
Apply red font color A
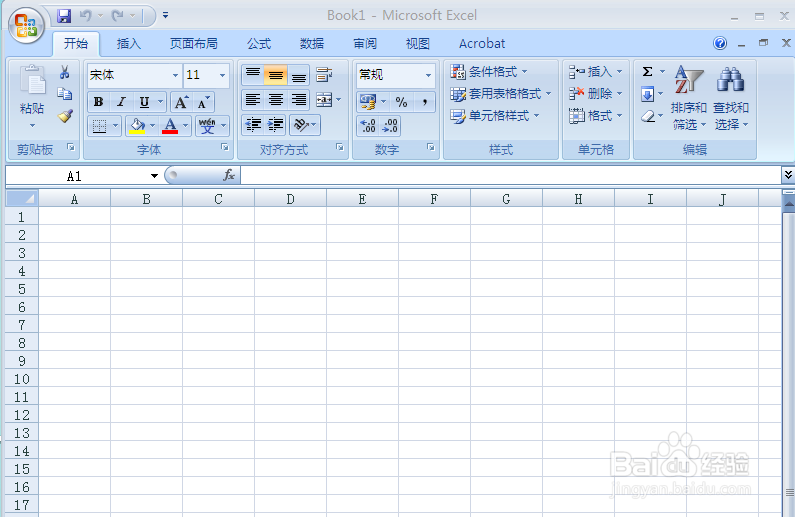170,126
